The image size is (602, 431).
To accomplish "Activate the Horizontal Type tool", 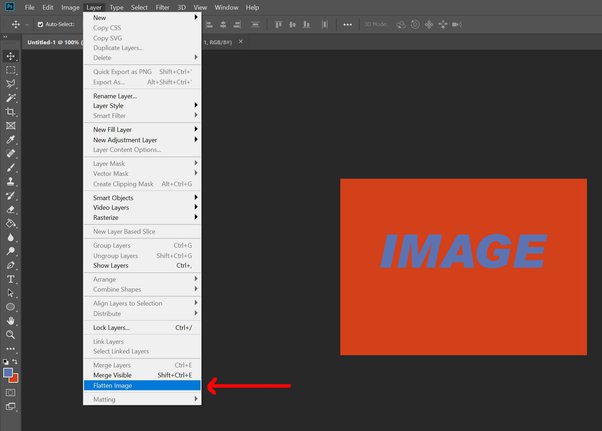I will point(11,279).
